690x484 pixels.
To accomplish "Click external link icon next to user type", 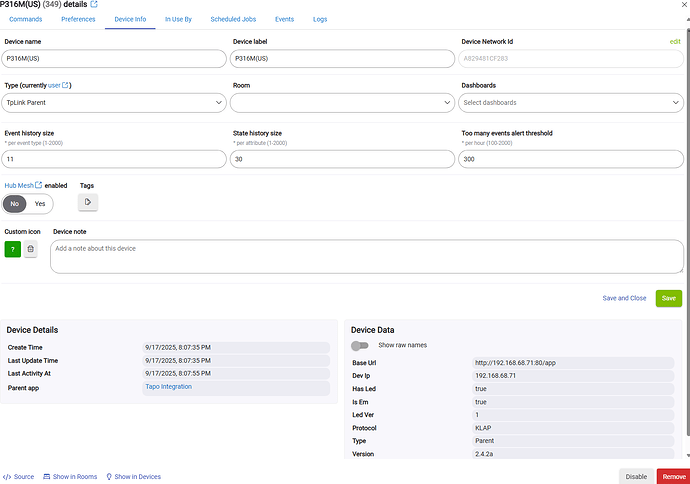I will click(x=65, y=85).
